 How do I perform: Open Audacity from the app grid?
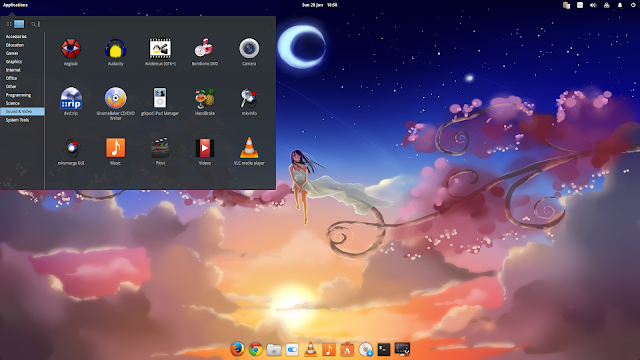pos(116,52)
